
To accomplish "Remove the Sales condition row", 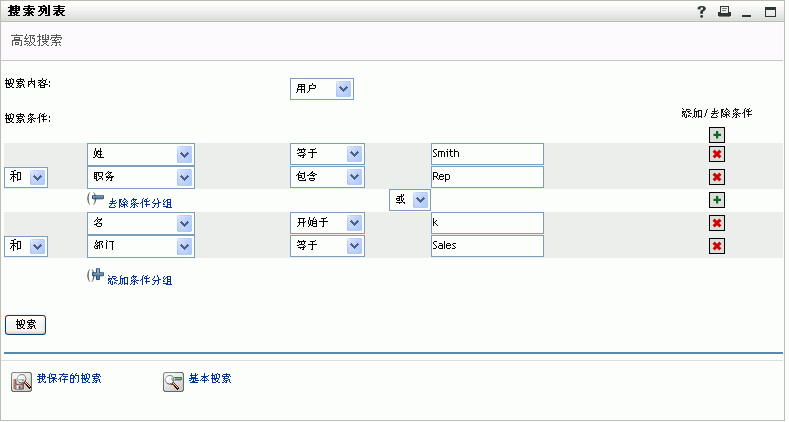I will [717, 246].
